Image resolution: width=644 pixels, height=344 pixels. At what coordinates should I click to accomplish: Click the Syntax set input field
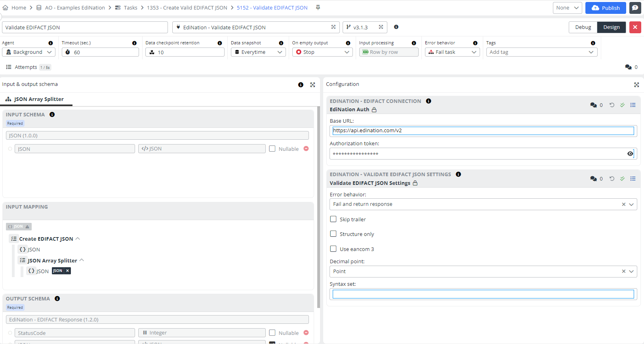tap(483, 294)
